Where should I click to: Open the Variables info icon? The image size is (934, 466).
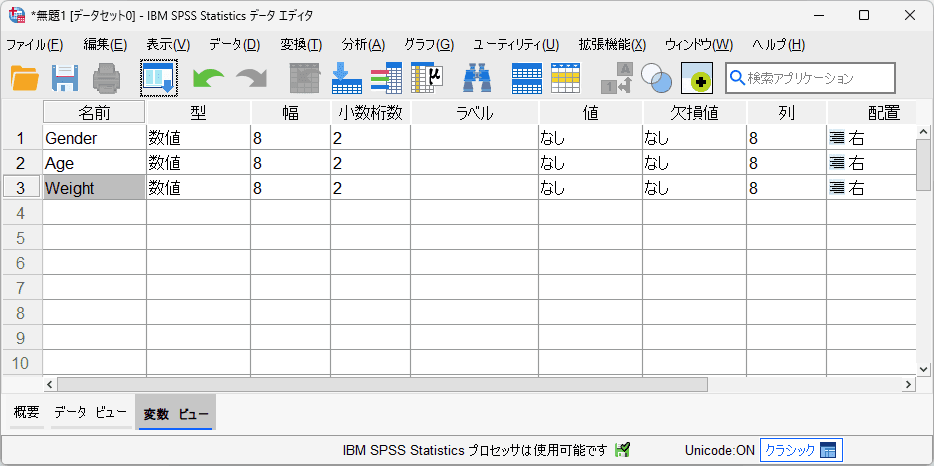point(386,78)
